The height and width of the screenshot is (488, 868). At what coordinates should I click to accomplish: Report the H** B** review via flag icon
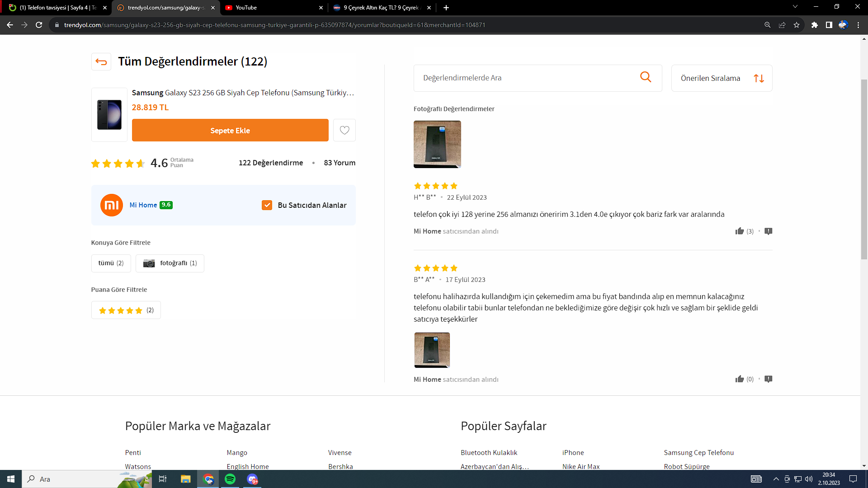[768, 231]
